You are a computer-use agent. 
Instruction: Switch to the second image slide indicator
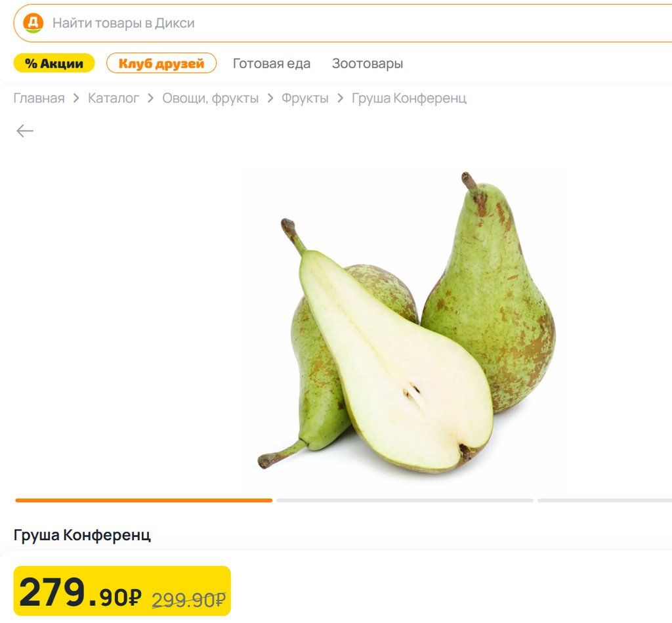[x=404, y=500]
